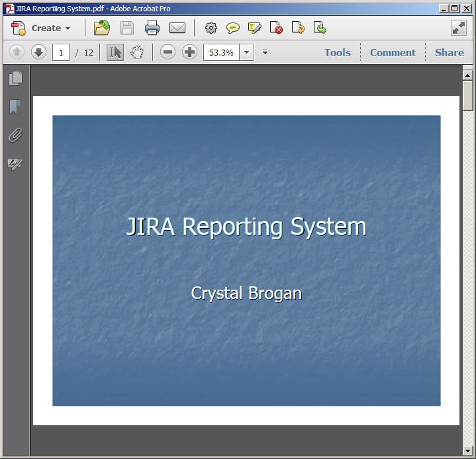Show Page Thumbnails panel icon
476x459 pixels.
15,79
